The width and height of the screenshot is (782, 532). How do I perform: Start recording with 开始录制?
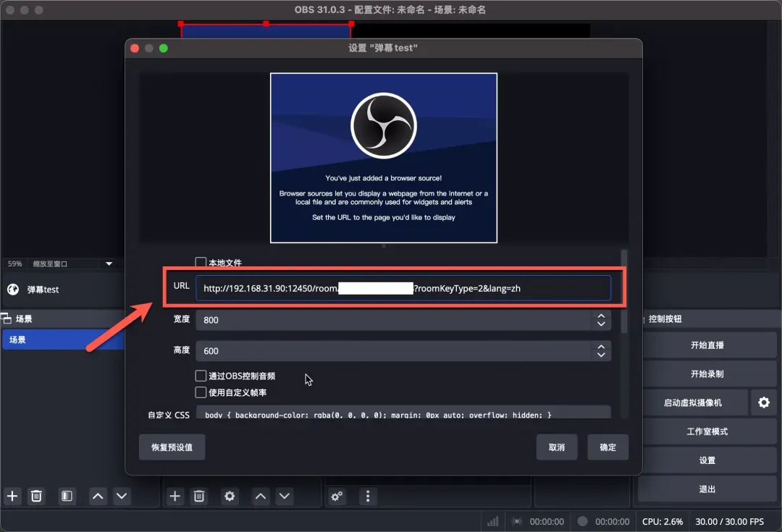(x=707, y=374)
